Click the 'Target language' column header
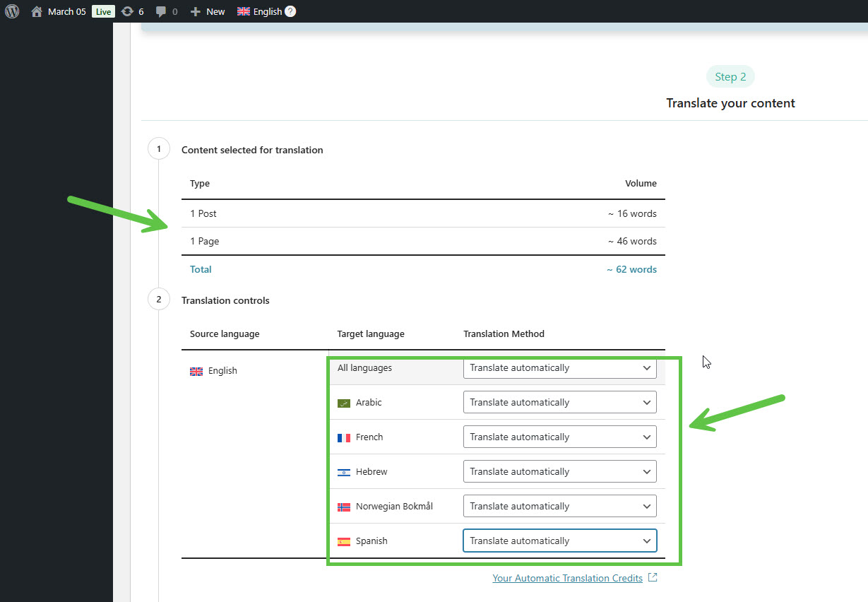 pyautogui.click(x=371, y=334)
